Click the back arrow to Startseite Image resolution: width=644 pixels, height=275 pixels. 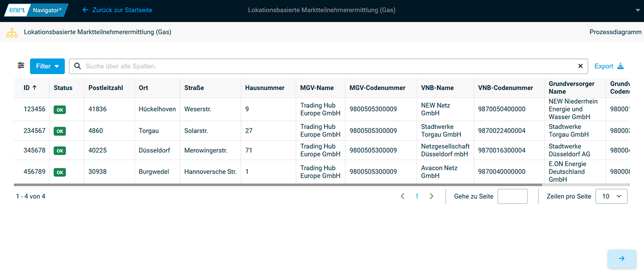(86, 10)
